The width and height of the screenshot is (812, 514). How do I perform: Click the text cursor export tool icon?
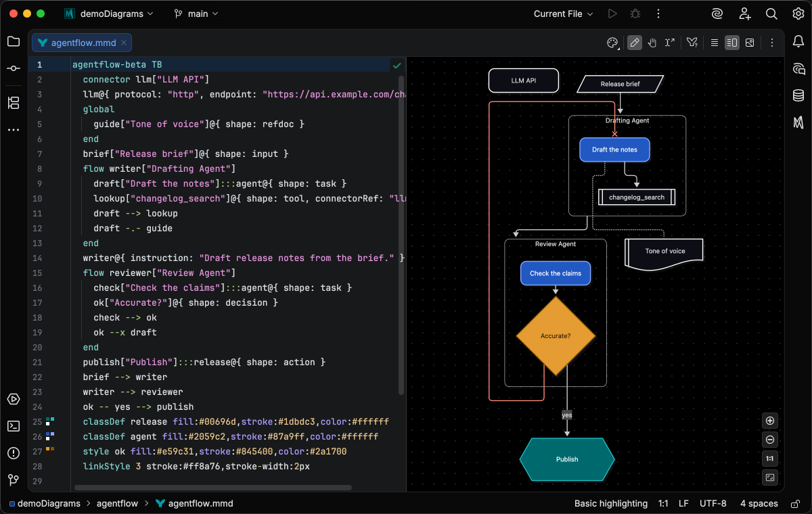point(670,43)
